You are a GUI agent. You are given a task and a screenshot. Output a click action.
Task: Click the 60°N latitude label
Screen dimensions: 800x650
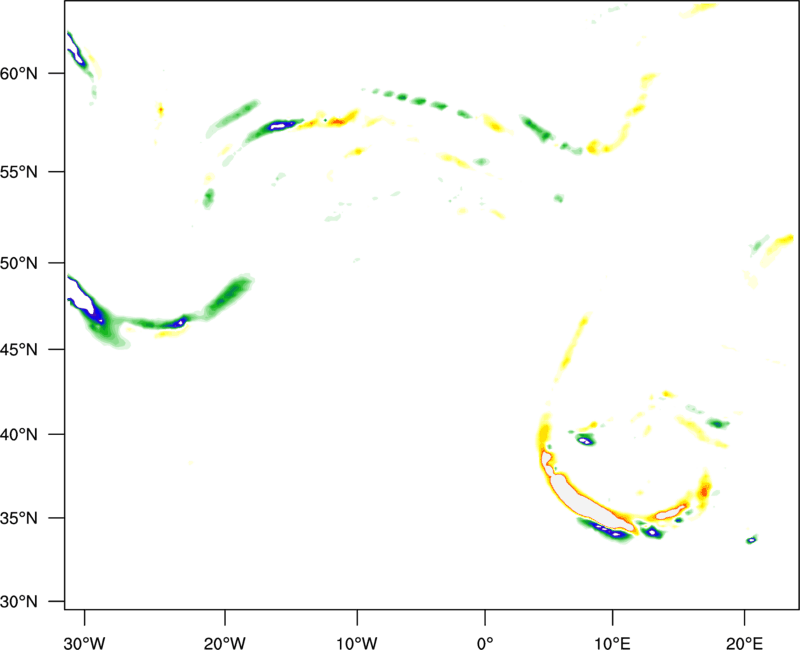pyautogui.click(x=19, y=74)
